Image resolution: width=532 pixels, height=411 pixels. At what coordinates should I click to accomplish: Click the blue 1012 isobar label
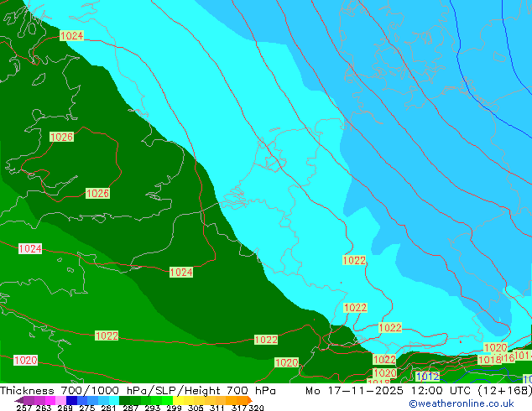tap(427, 377)
